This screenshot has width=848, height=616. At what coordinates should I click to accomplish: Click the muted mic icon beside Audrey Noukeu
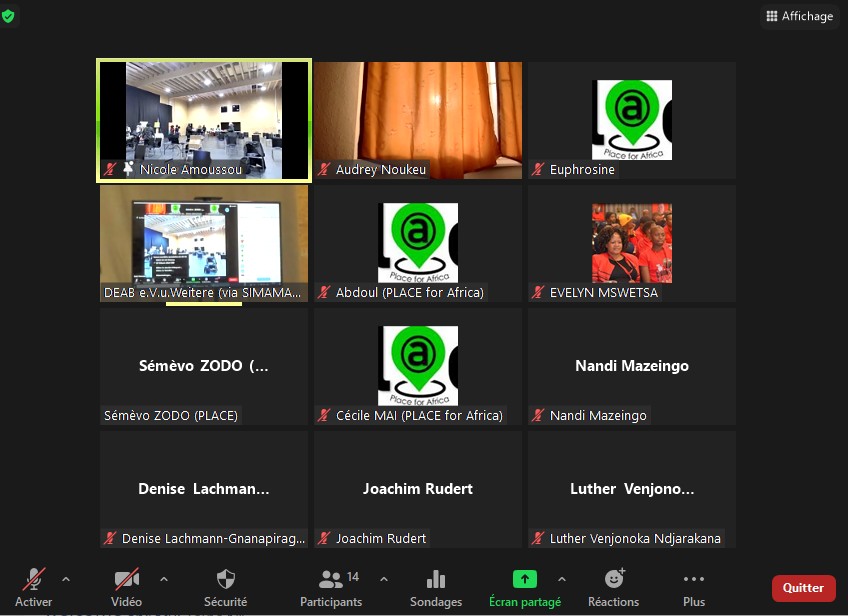[324, 170]
